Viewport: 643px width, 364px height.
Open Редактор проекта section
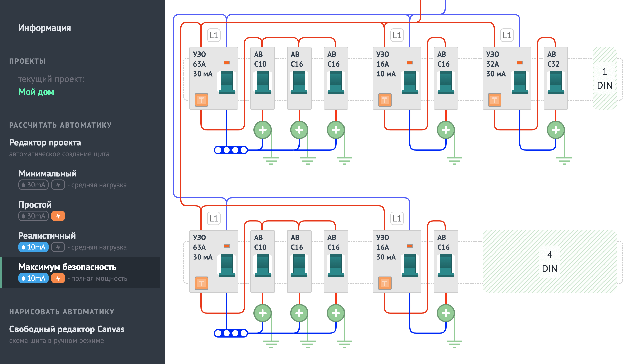[x=45, y=142]
